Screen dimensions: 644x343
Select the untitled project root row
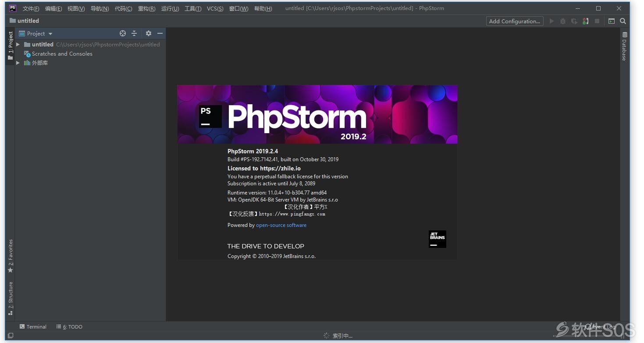pyautogui.click(x=90, y=44)
